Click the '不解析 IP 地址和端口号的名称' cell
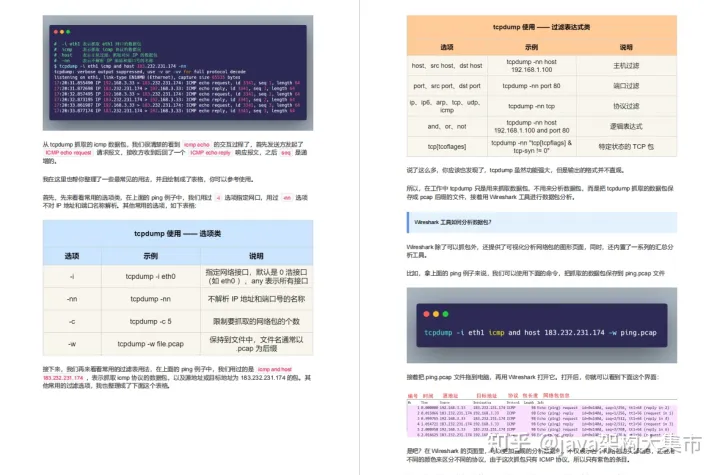720x475 pixels. [257, 299]
